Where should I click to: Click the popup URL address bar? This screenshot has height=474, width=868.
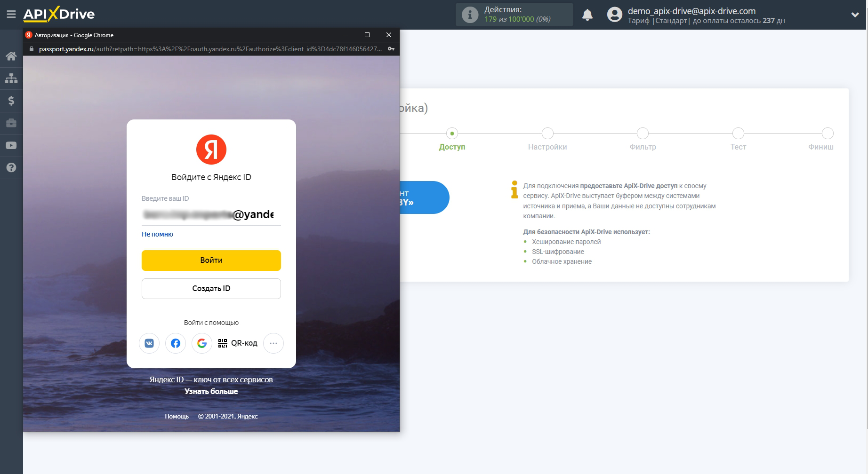tap(210, 49)
